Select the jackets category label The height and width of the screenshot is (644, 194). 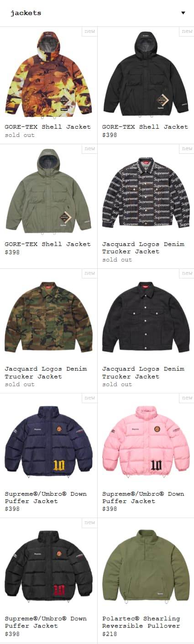pyautogui.click(x=26, y=13)
